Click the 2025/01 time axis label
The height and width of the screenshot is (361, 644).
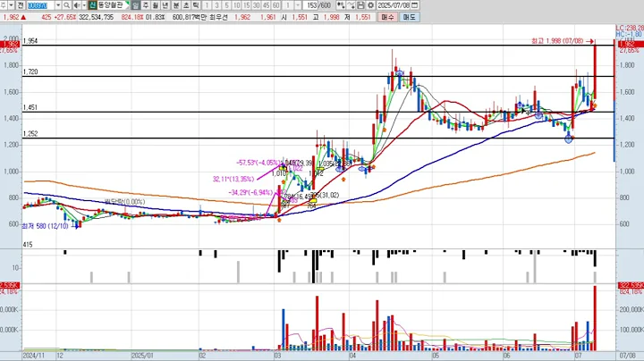[142, 356]
